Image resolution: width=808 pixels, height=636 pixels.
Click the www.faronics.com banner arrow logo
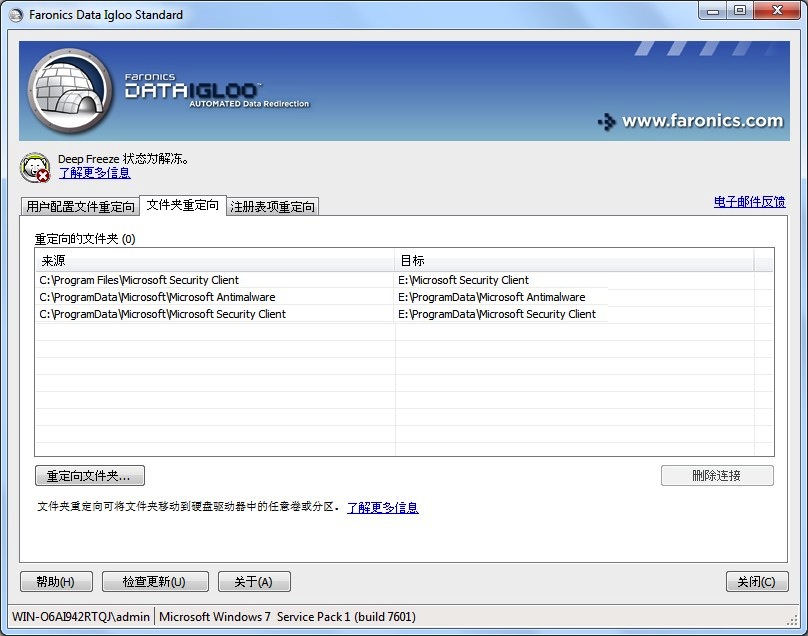[606, 122]
